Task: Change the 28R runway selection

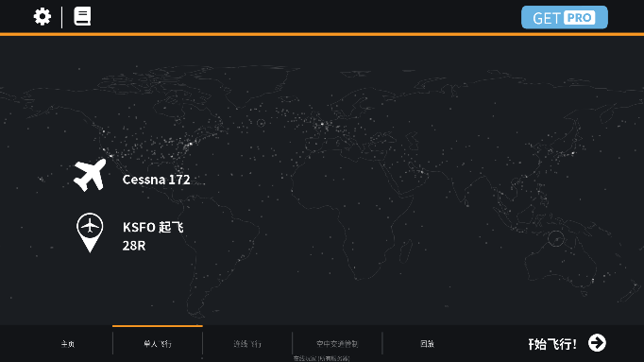Action: [134, 246]
